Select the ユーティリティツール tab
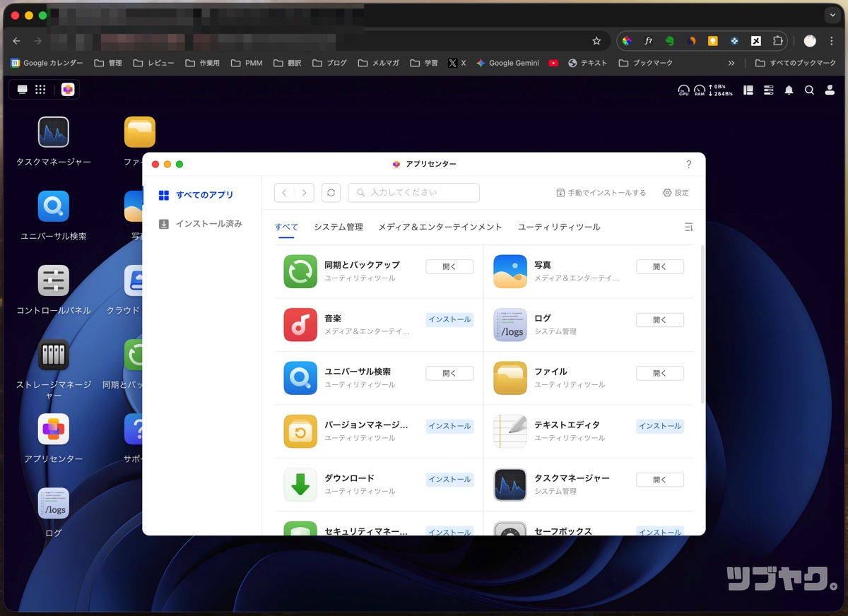The image size is (848, 616). (x=559, y=227)
